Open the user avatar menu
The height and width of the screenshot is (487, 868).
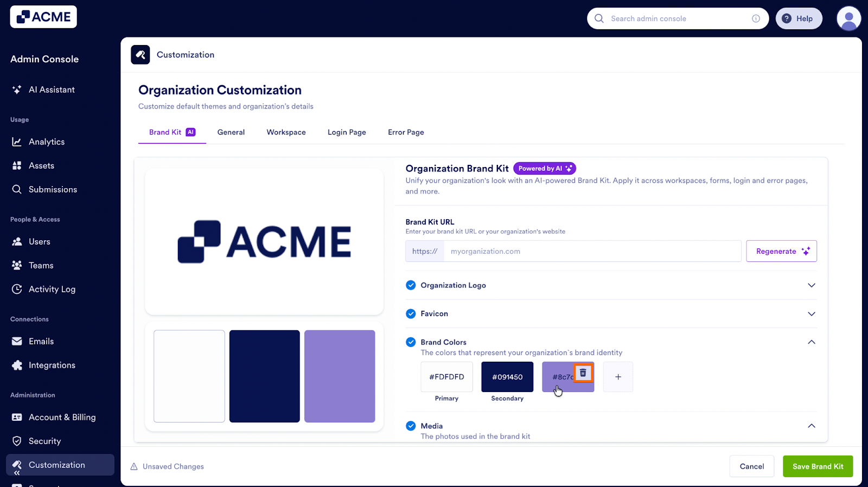tap(848, 18)
